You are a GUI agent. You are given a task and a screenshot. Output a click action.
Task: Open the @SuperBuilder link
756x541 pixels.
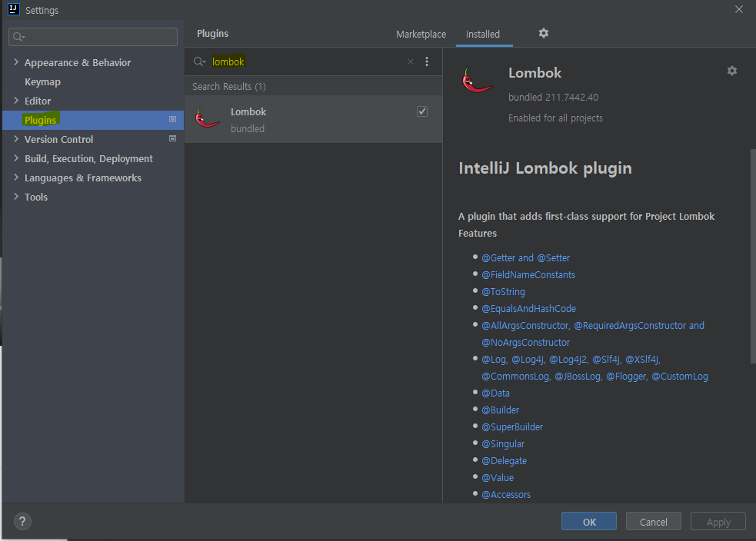pos(512,426)
